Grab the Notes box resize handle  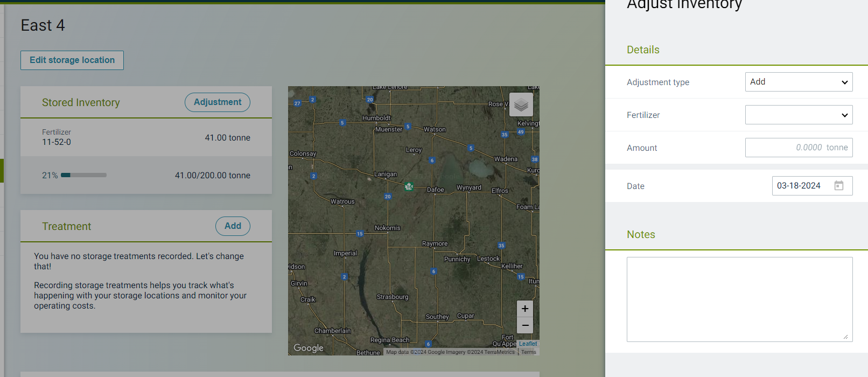(x=845, y=337)
